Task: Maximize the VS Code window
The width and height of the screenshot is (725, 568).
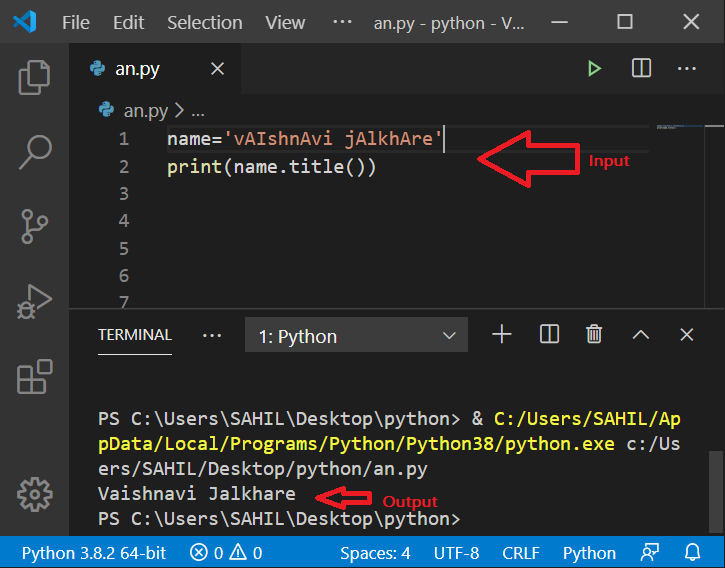Action: (x=625, y=22)
